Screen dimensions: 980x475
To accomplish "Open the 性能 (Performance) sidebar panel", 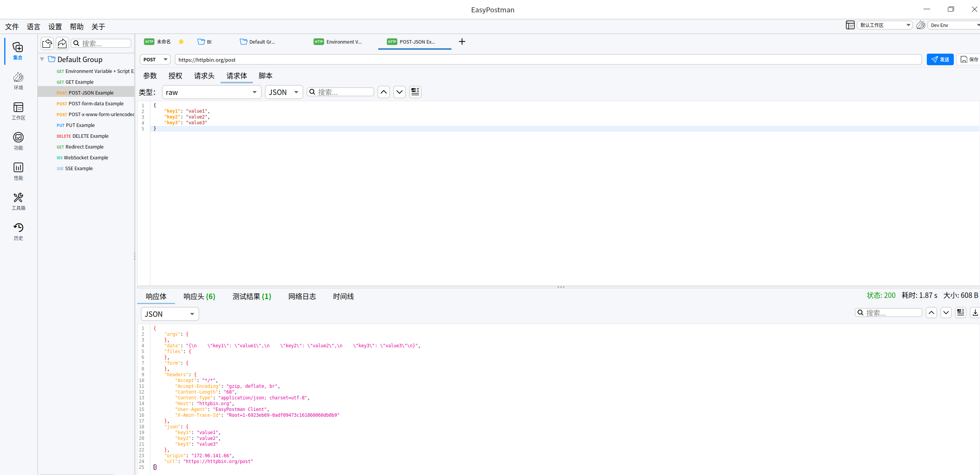I will (18, 171).
